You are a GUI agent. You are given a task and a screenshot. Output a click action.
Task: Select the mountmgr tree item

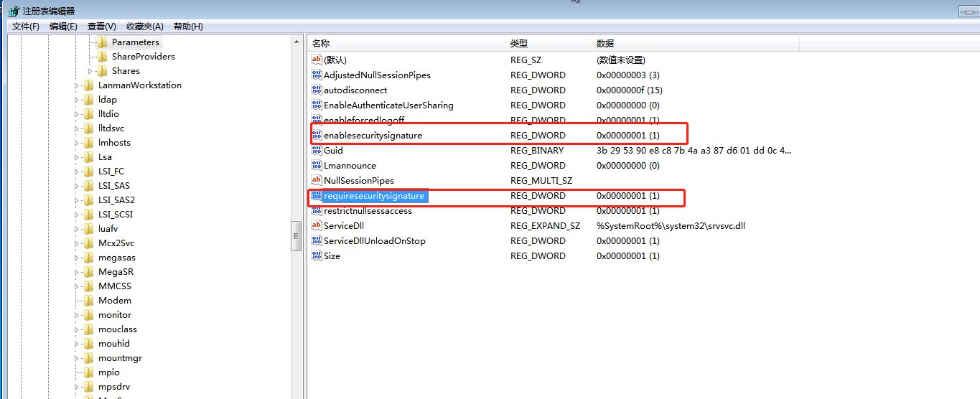tap(120, 358)
